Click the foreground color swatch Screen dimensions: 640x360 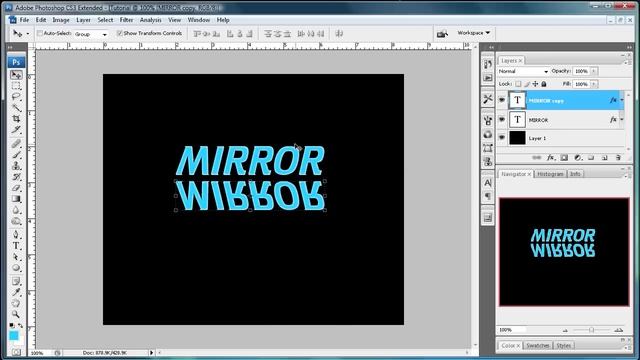pyautogui.click(x=13, y=336)
